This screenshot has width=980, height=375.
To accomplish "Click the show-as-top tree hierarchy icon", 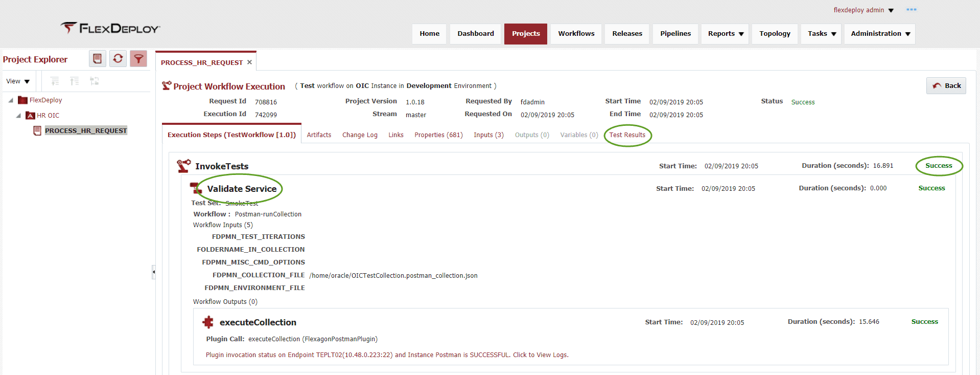I will point(94,81).
